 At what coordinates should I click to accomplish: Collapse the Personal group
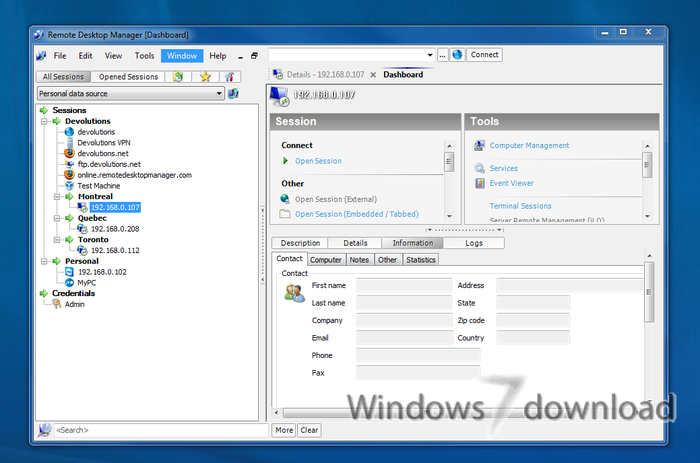pyautogui.click(x=44, y=261)
